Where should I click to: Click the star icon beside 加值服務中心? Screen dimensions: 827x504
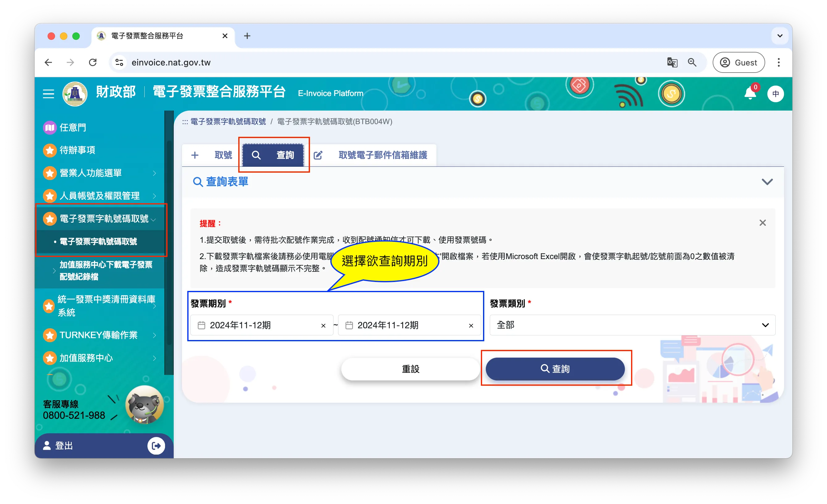pyautogui.click(x=50, y=358)
